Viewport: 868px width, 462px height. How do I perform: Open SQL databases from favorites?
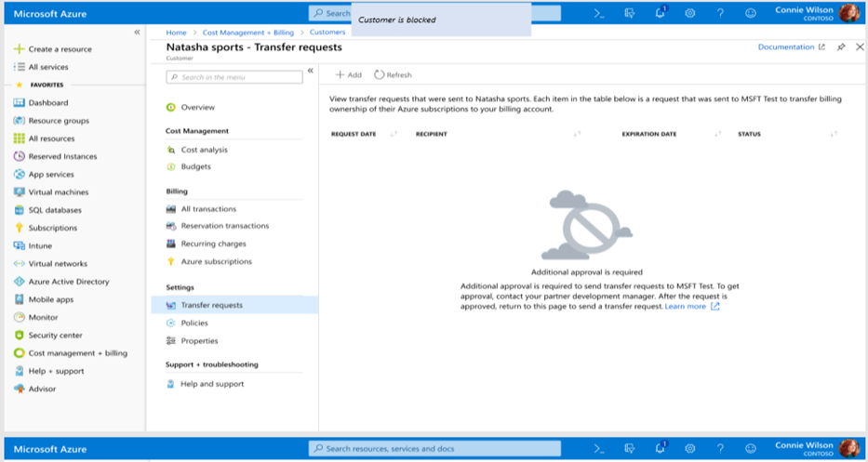[48, 210]
